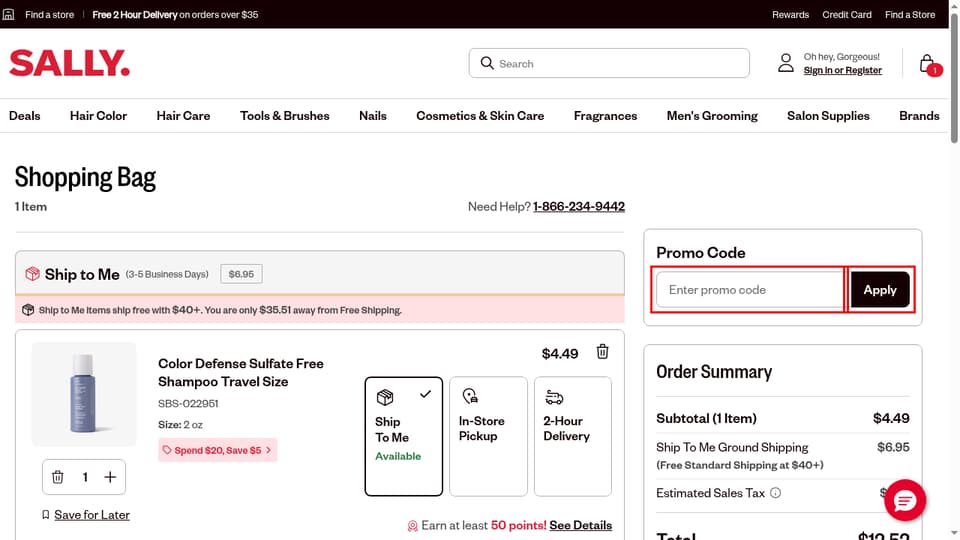Image resolution: width=960 pixels, height=540 pixels.
Task: Open the Hair Care menu
Action: [183, 116]
